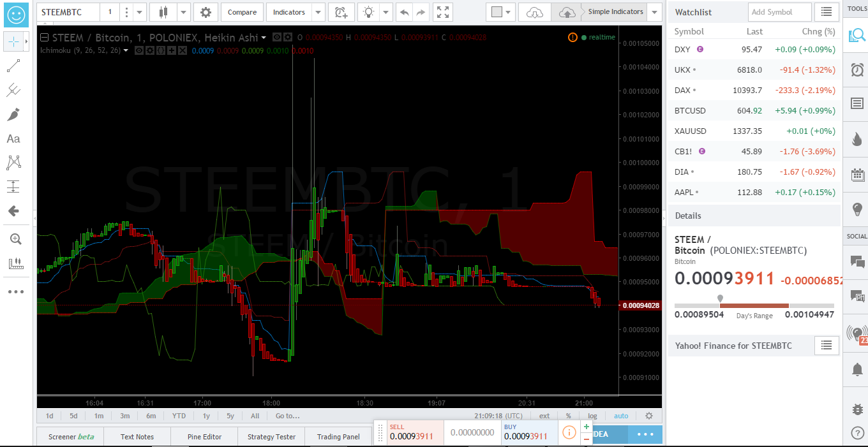
Task: Click the 'Go to...' date button
Action: coord(288,416)
